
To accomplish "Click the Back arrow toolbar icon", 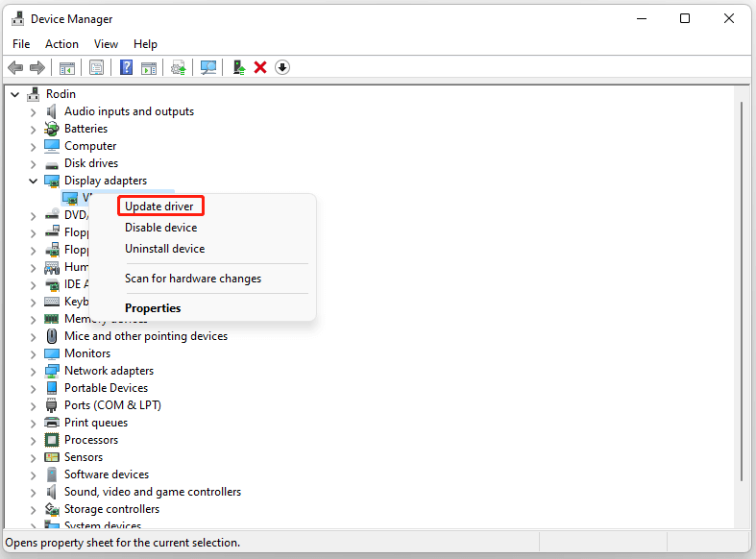I will [15, 67].
